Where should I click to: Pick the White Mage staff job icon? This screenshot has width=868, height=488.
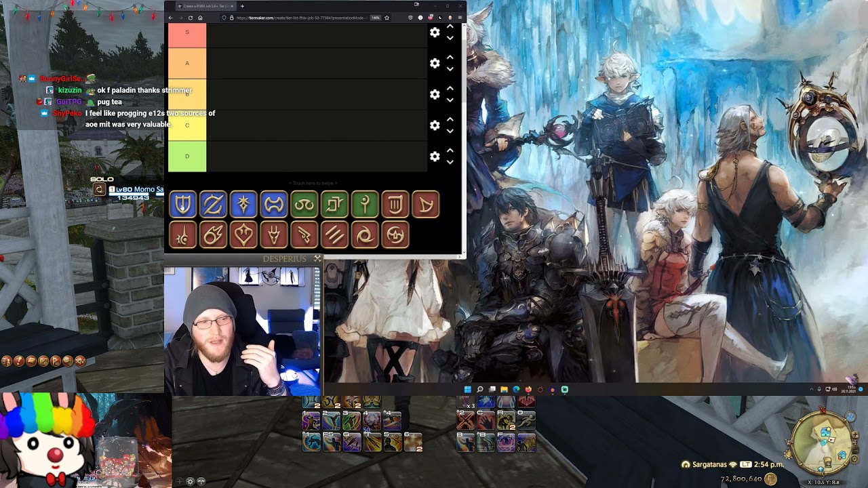click(x=365, y=204)
